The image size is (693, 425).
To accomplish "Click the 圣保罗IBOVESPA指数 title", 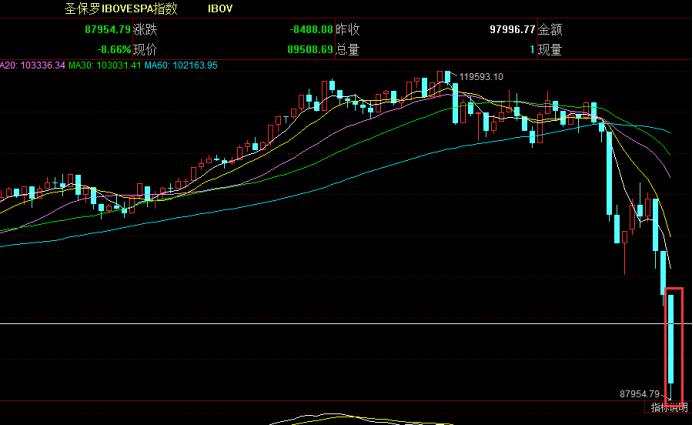I will (x=121, y=8).
